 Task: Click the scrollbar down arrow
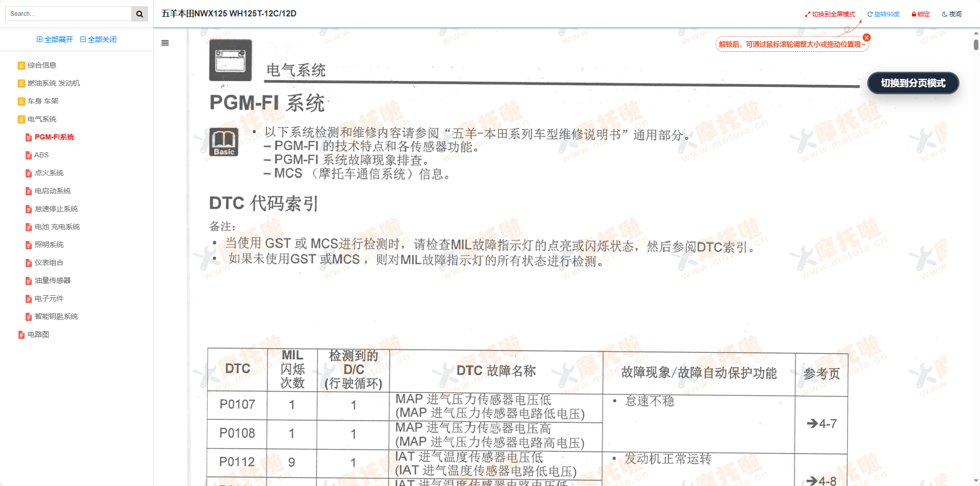point(976,481)
